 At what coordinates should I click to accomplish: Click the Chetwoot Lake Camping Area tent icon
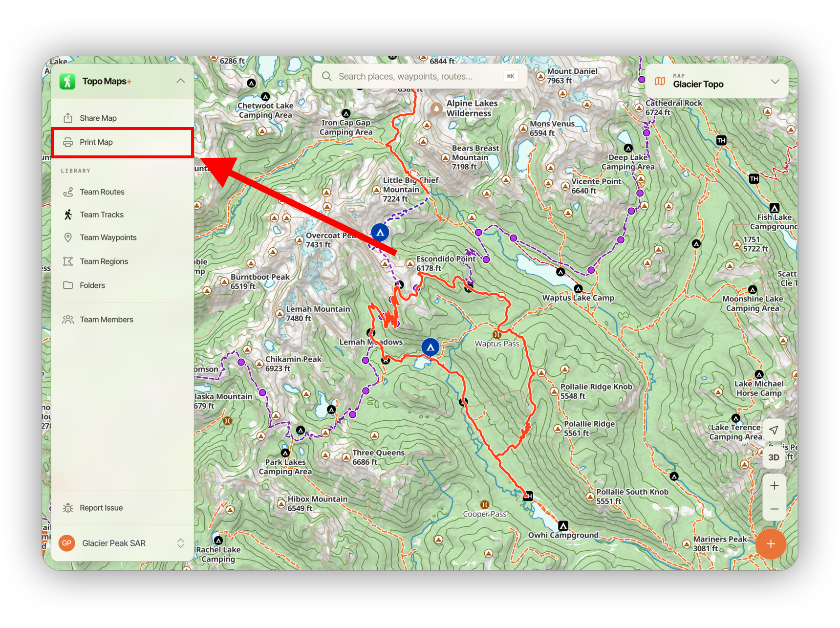[x=265, y=97]
